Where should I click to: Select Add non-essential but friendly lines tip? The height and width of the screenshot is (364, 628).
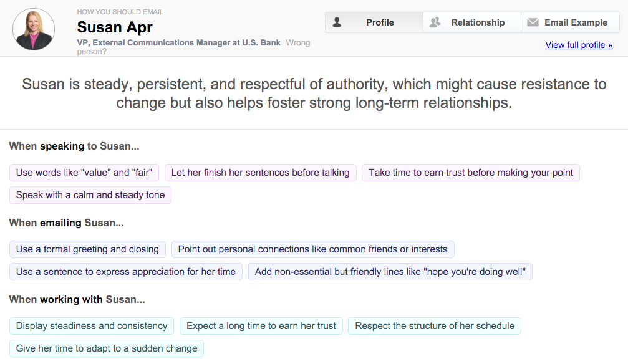coord(390,272)
